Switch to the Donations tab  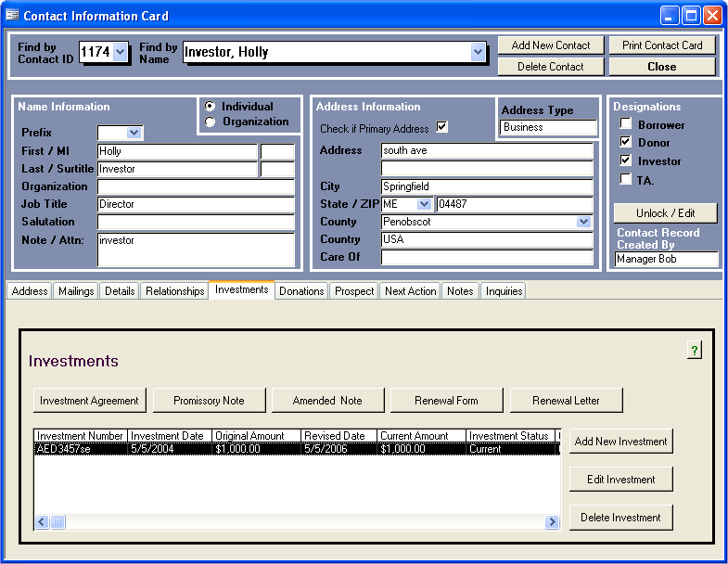(301, 291)
